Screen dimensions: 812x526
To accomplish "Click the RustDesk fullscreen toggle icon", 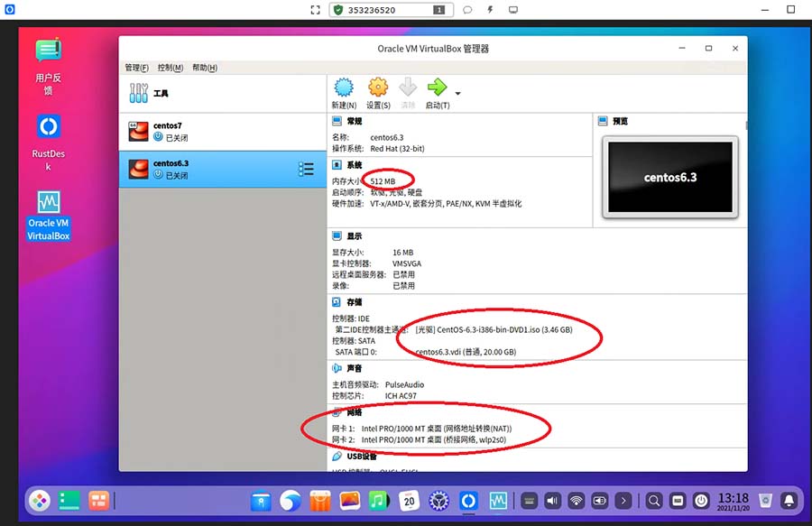I will click(315, 10).
